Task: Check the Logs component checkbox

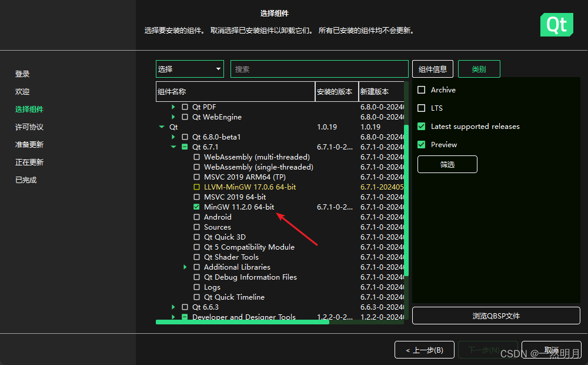Action: coord(196,287)
